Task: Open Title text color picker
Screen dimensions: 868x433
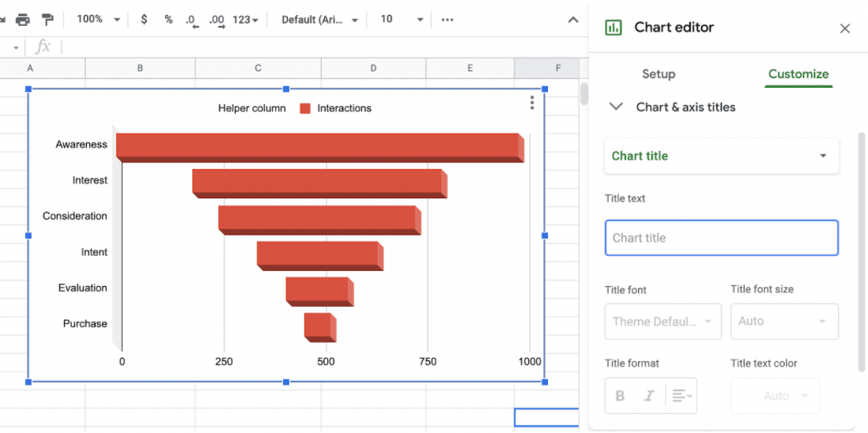Action: coord(775,396)
